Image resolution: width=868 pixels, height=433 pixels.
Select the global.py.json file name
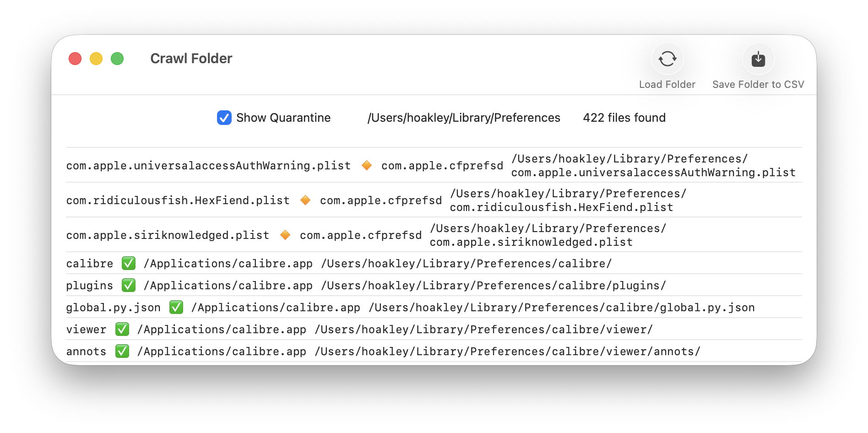[113, 308]
